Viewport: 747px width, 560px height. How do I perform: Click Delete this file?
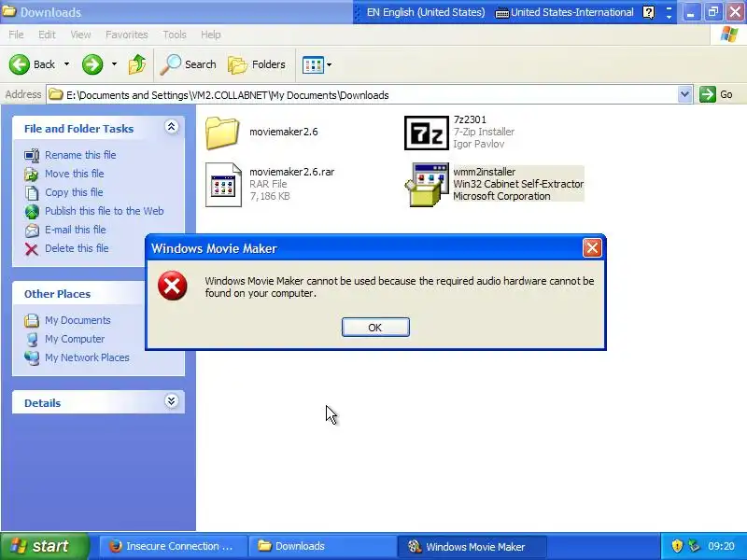pos(77,248)
